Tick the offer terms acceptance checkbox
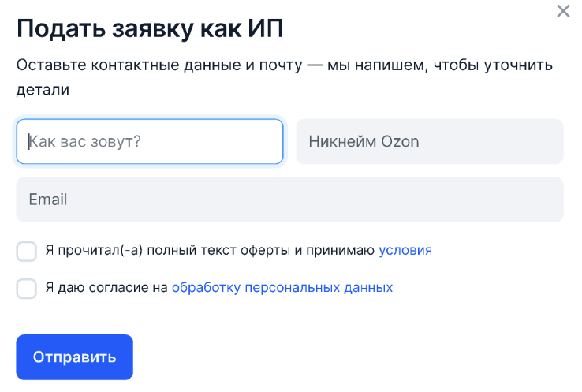This screenshot has width=582, height=392. coord(27,252)
